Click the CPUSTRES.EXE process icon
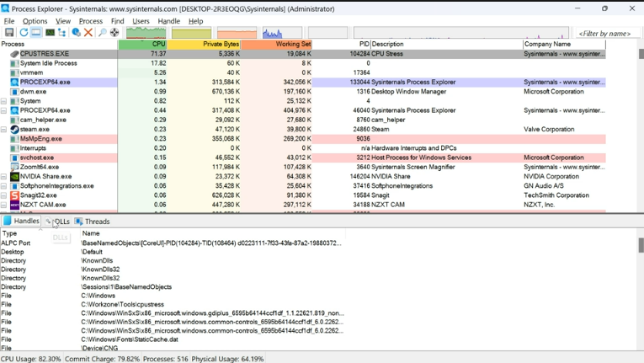Viewport: 644px width, 363px height. tap(14, 54)
